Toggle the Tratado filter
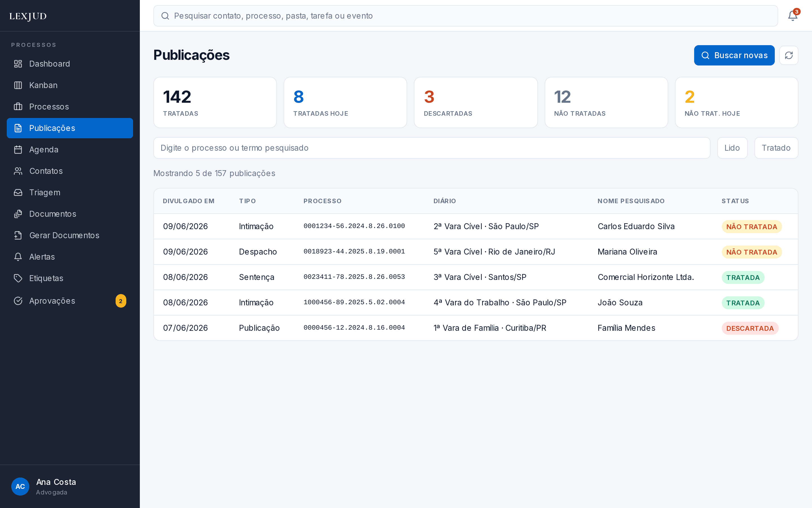The image size is (812, 508). [776, 148]
